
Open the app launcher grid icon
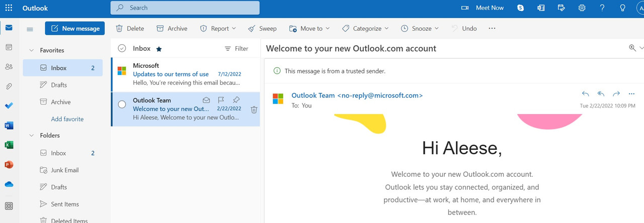pyautogui.click(x=9, y=8)
